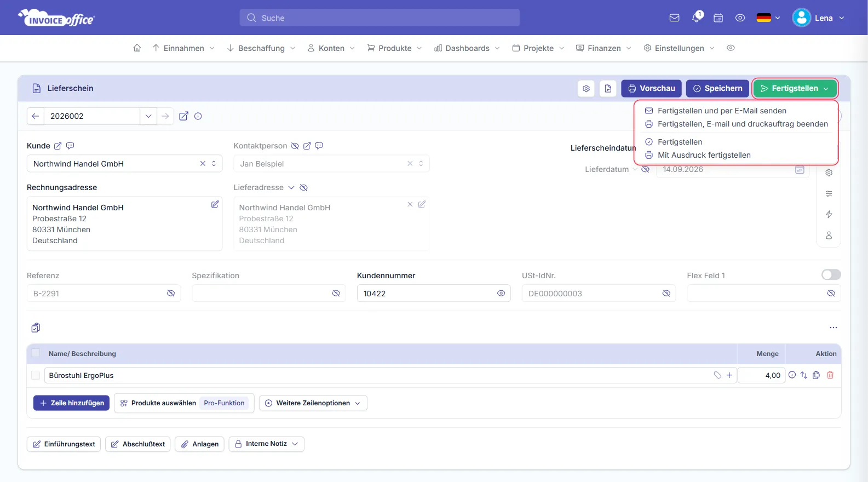
Task: Remove the Lieferadresse with the X icon
Action: pyautogui.click(x=410, y=204)
